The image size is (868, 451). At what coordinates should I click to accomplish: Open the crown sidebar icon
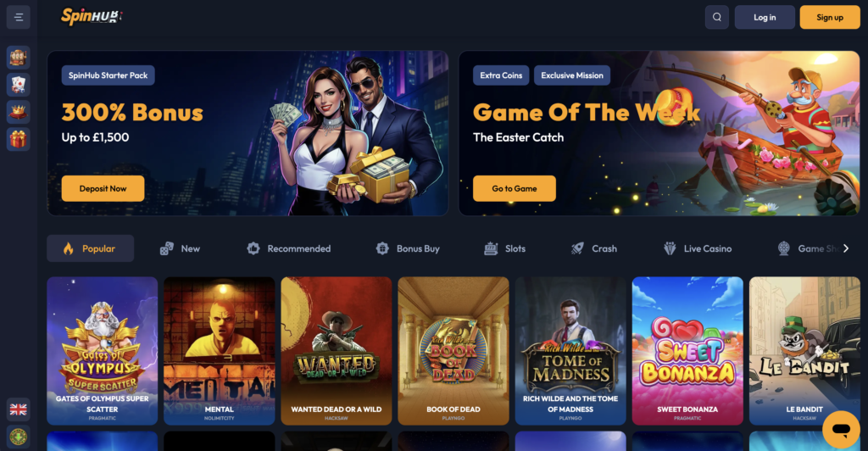tap(19, 112)
